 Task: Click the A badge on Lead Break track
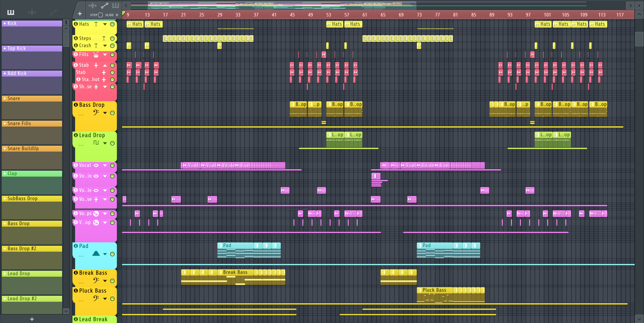click(x=76, y=319)
